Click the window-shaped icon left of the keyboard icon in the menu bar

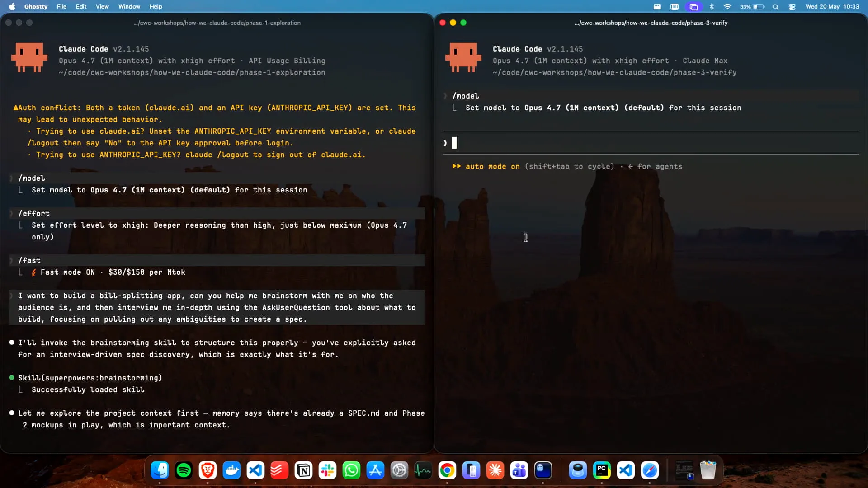tap(657, 6)
